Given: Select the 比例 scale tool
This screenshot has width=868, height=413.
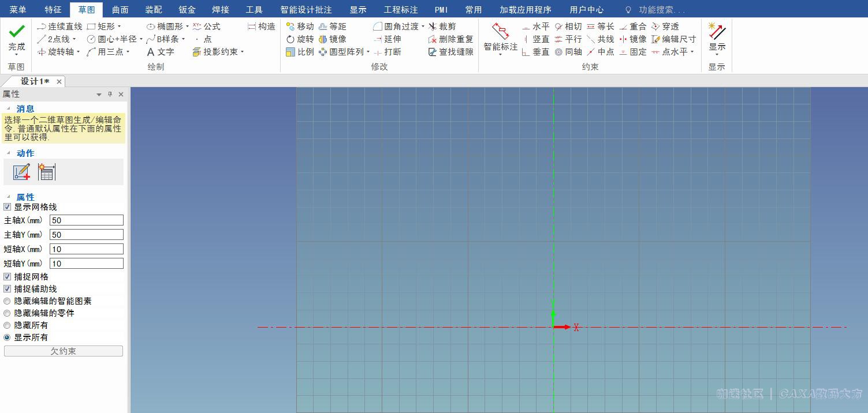Looking at the screenshot, I should [300, 52].
